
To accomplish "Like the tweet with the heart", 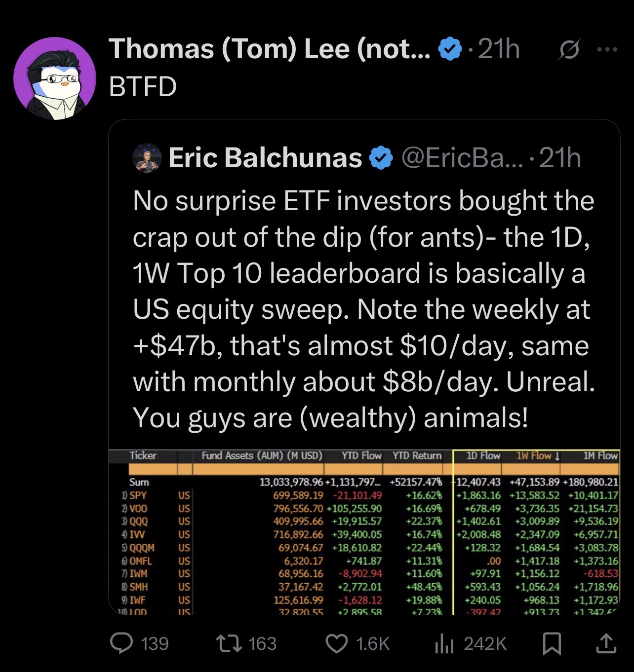I will pos(338,643).
